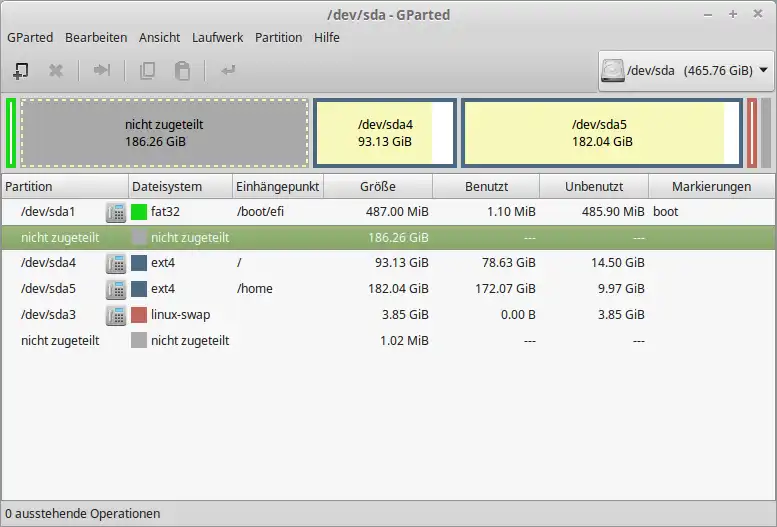Image resolution: width=777 pixels, height=527 pixels.
Task: Click the device selector dropdown arrow
Action: pyautogui.click(x=764, y=70)
